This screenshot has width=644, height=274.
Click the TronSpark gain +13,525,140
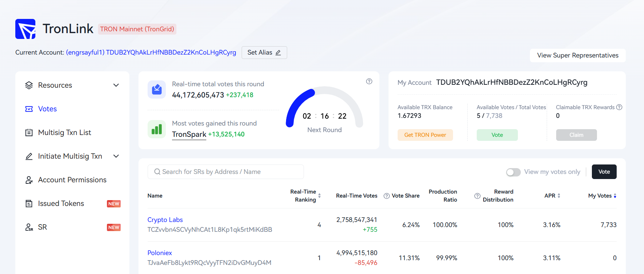226,134
